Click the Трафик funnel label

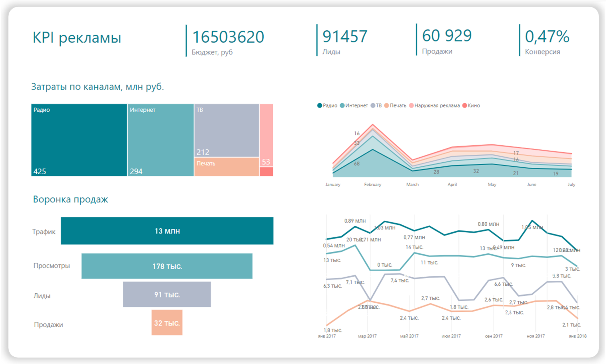tap(44, 232)
